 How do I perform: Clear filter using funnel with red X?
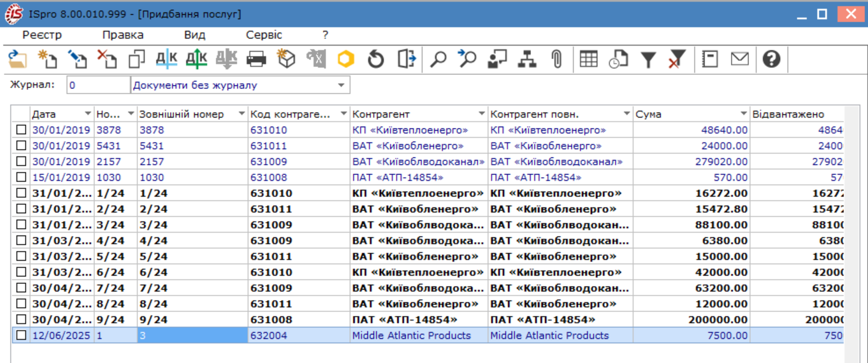tap(678, 59)
